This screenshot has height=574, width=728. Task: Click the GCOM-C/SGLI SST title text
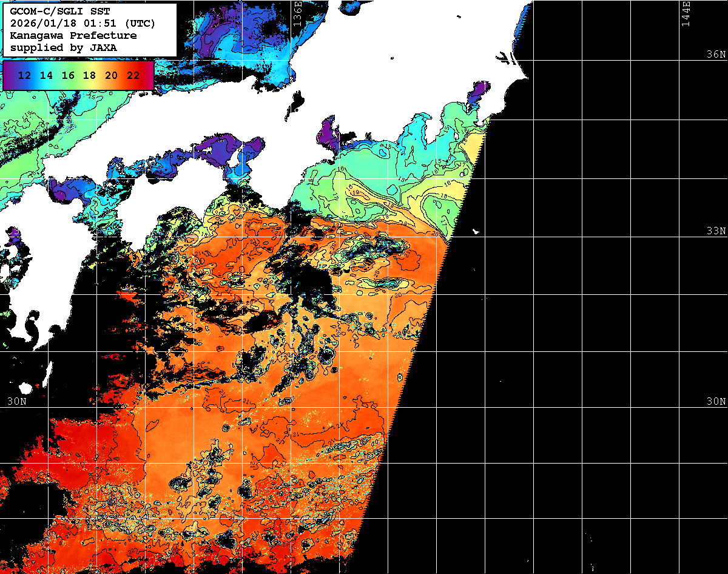click(x=52, y=12)
